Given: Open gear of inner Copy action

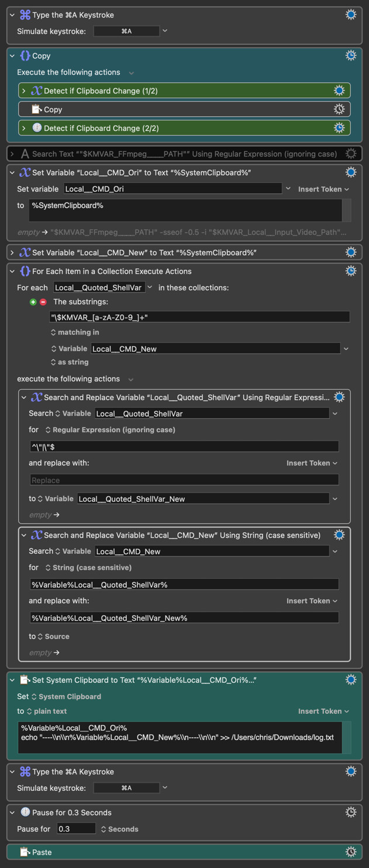Looking at the screenshot, I should pyautogui.click(x=339, y=109).
